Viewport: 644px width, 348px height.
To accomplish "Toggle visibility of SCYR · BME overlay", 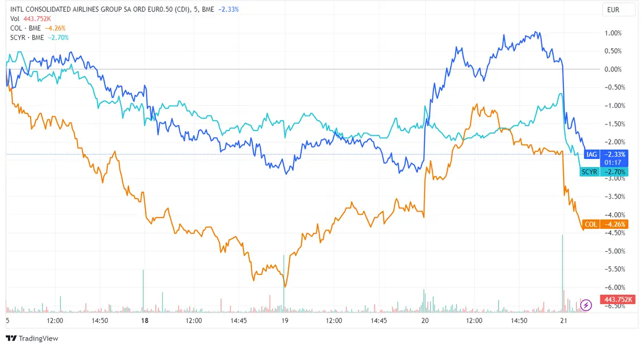I will [28, 38].
